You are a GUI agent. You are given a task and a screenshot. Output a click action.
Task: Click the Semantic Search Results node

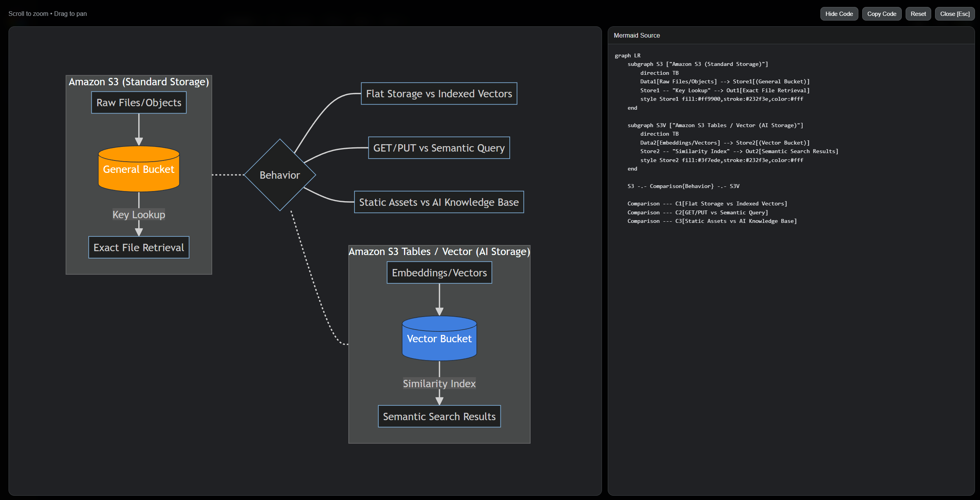coord(439,416)
